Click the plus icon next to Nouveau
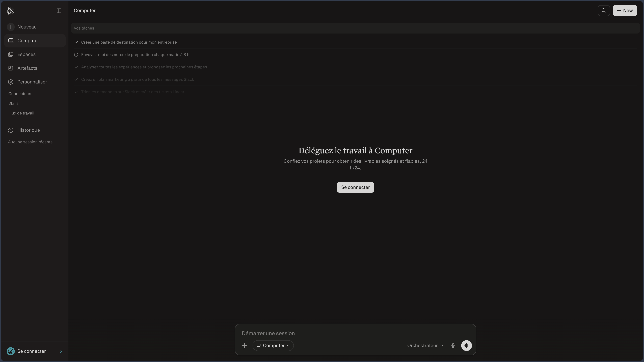 (x=11, y=27)
